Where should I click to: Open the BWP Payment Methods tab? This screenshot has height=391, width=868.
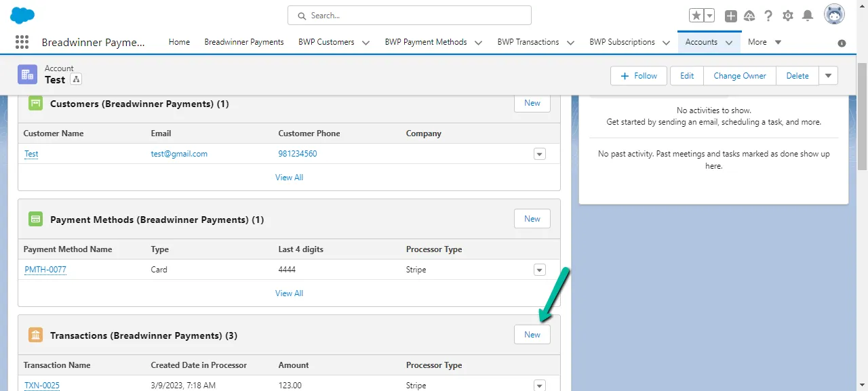point(426,42)
